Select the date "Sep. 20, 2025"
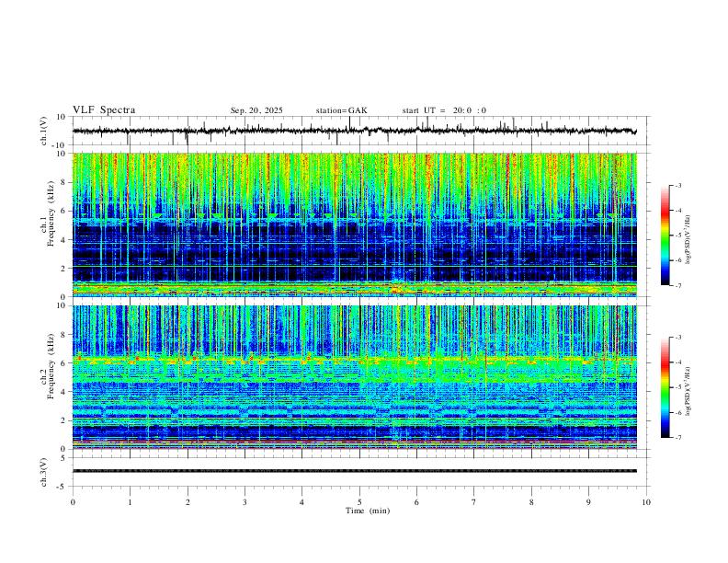Viewport: 728px width, 563px height. (x=256, y=110)
